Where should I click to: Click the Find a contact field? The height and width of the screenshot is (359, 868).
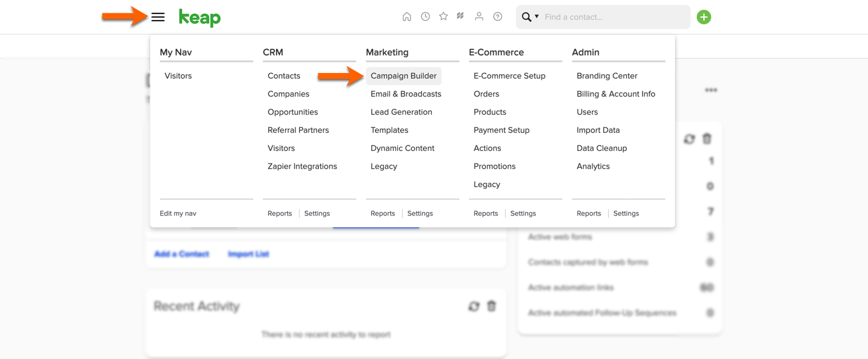[614, 17]
